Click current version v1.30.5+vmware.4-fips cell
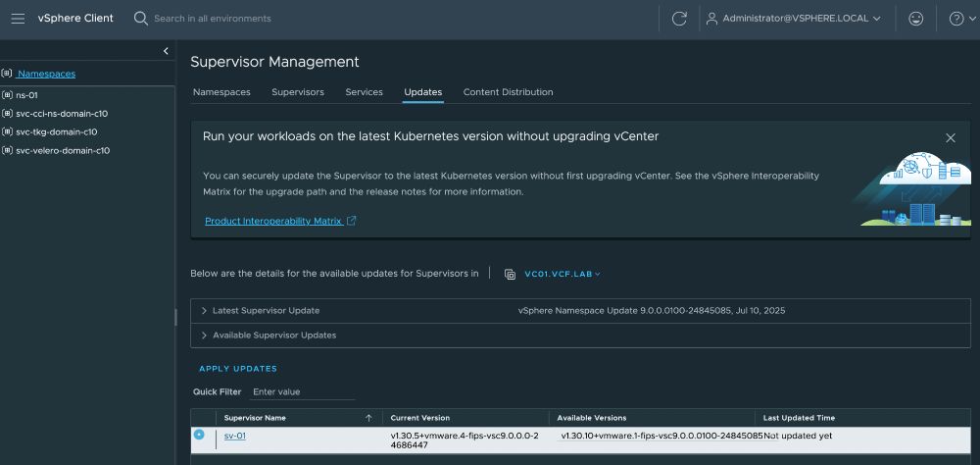The image size is (980, 465). [465, 439]
